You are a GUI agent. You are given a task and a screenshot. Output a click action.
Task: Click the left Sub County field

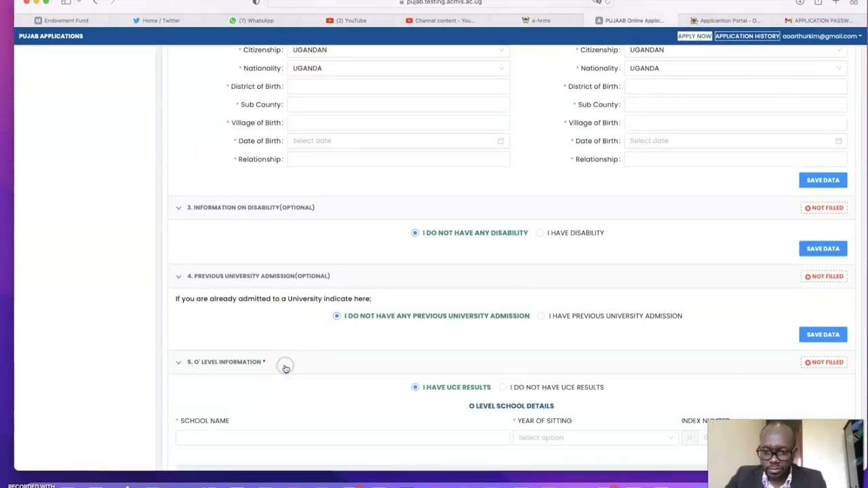point(399,104)
